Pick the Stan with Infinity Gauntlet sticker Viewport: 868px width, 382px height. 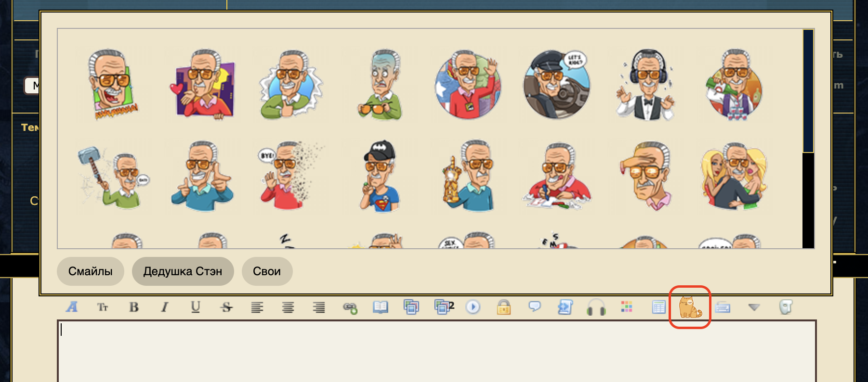[468, 176]
